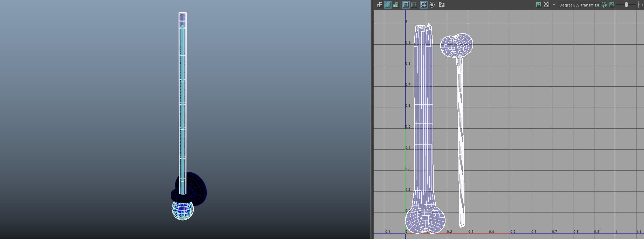Click the isolate select circle icon
Image resolution: width=644 pixels, height=239 pixels.
[x=432, y=5]
